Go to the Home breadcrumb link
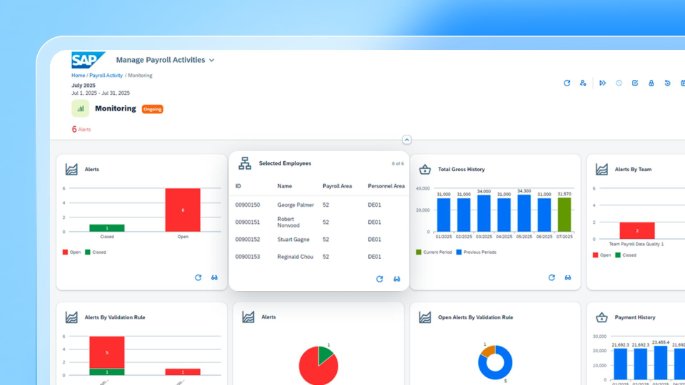685x385 pixels. pos(78,75)
